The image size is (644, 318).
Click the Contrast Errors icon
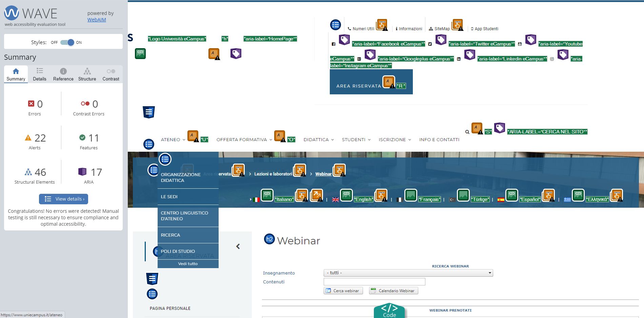(85, 104)
